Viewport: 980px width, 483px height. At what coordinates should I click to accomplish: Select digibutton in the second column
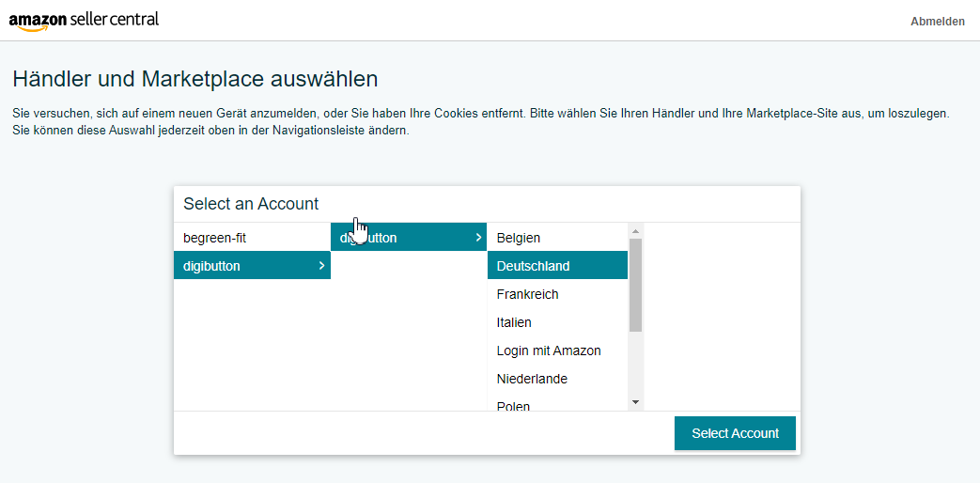(x=409, y=238)
